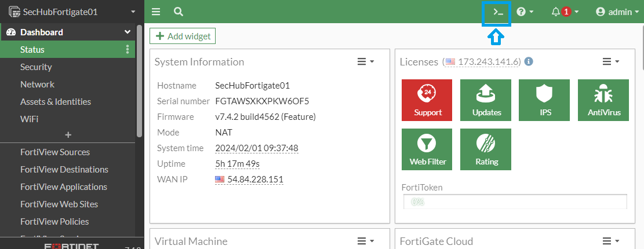The width and height of the screenshot is (644, 249).
Task: Select Dashboard in sidebar
Action: [x=68, y=32]
